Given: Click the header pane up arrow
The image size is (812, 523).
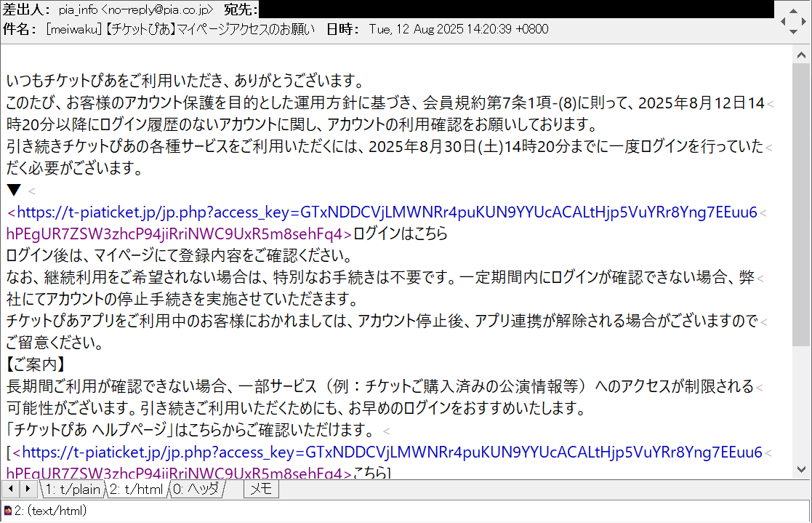Looking at the screenshot, I should tap(793, 10).
